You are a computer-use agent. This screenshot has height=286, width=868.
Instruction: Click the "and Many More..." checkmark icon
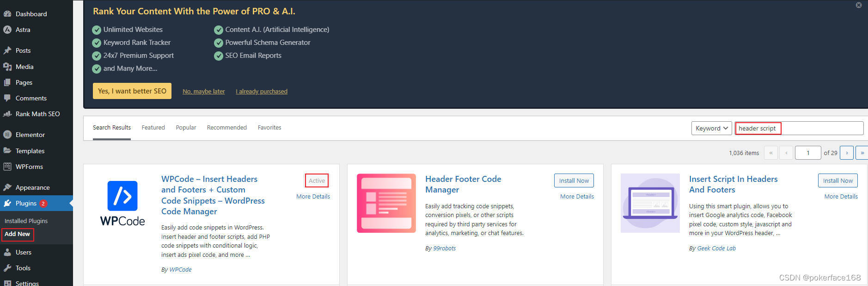coord(97,69)
